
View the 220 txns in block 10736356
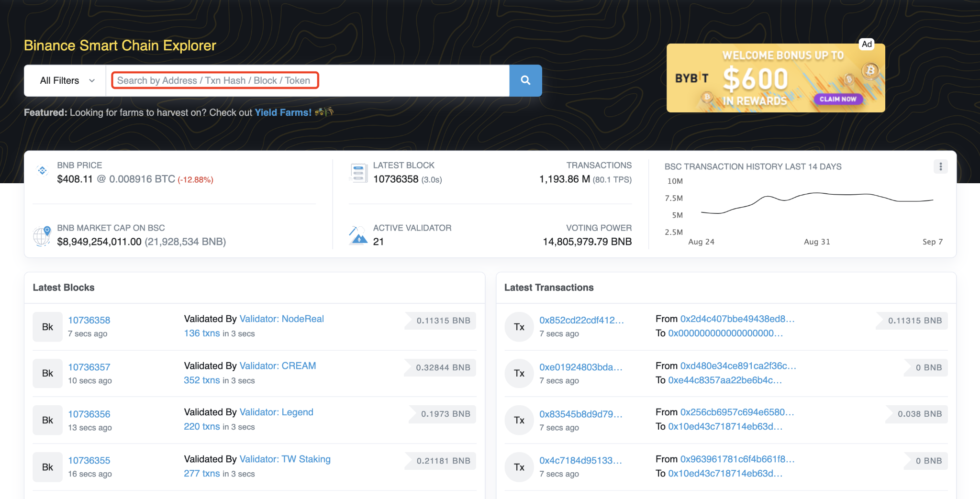coord(202,426)
